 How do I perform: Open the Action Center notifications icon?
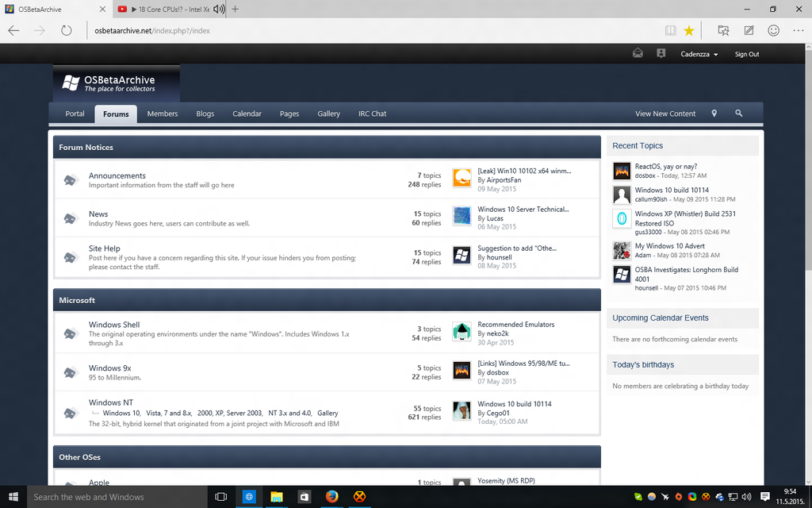pyautogui.click(x=764, y=497)
